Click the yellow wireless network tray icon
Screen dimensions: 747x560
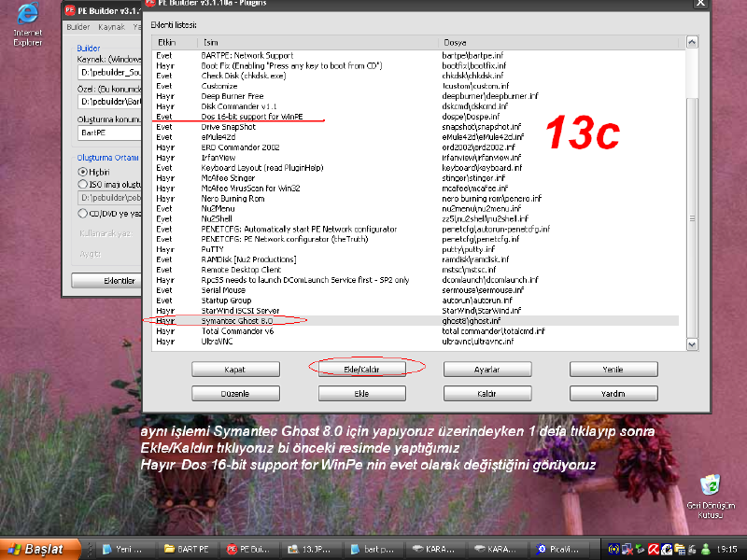613,549
